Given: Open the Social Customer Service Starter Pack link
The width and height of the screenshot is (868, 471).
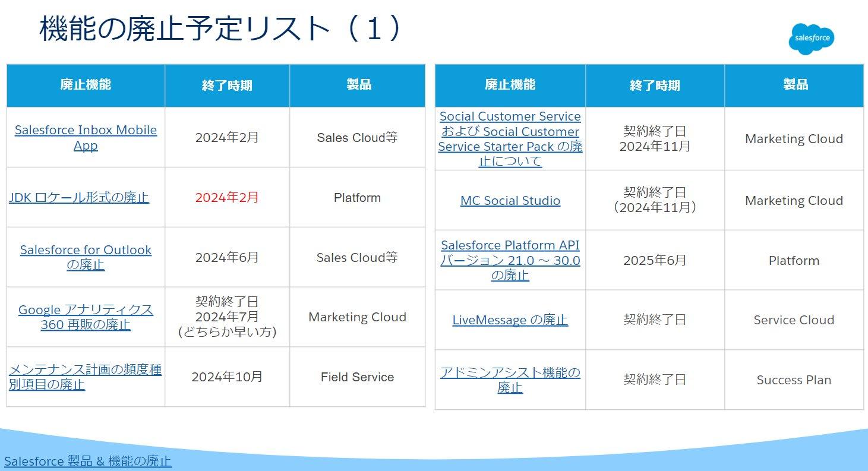Looking at the screenshot, I should pyautogui.click(x=510, y=139).
